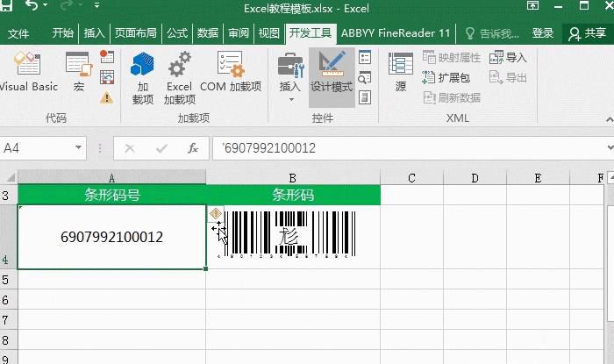Viewport: 614px width, 364px height.
Task: Toggle 设计模式 design mode
Action: (332, 77)
